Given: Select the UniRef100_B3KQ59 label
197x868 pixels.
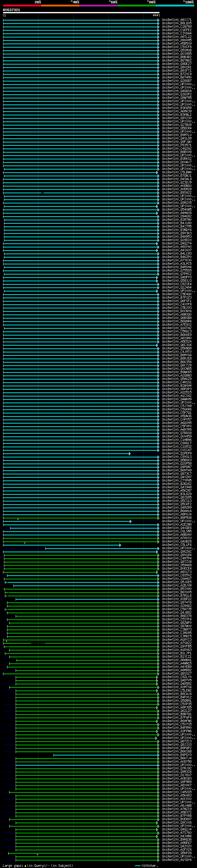Looking at the screenshot, I should pyautogui.click(x=177, y=108).
